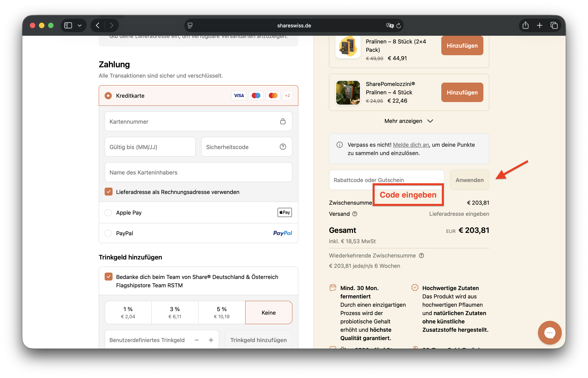The width and height of the screenshot is (588, 378).
Task: Go back using browser back arrow
Action: pos(98,26)
